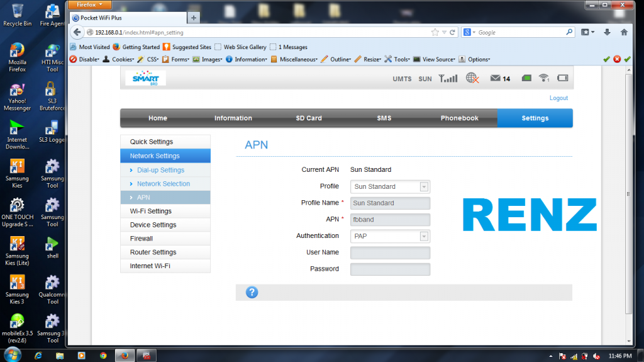Click the APN input field containing fbband
The height and width of the screenshot is (362, 644).
(x=390, y=220)
